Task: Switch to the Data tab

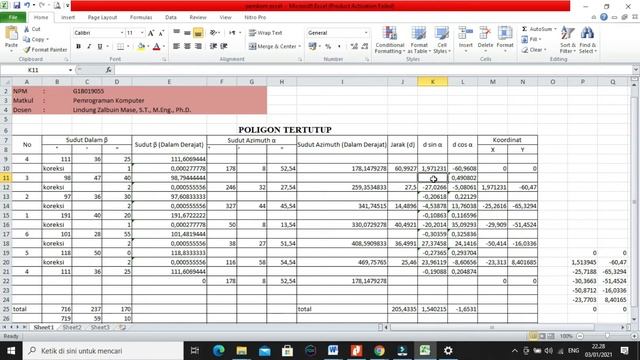Action: pos(171,18)
